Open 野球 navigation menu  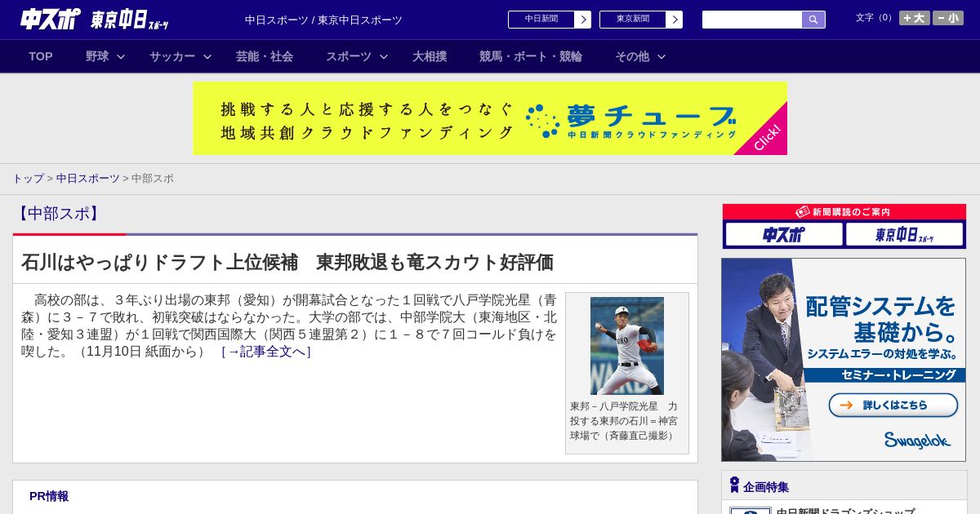[97, 56]
